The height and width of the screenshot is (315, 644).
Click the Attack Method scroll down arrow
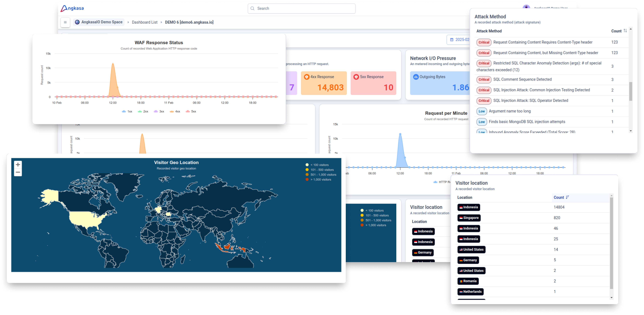pyautogui.click(x=631, y=131)
